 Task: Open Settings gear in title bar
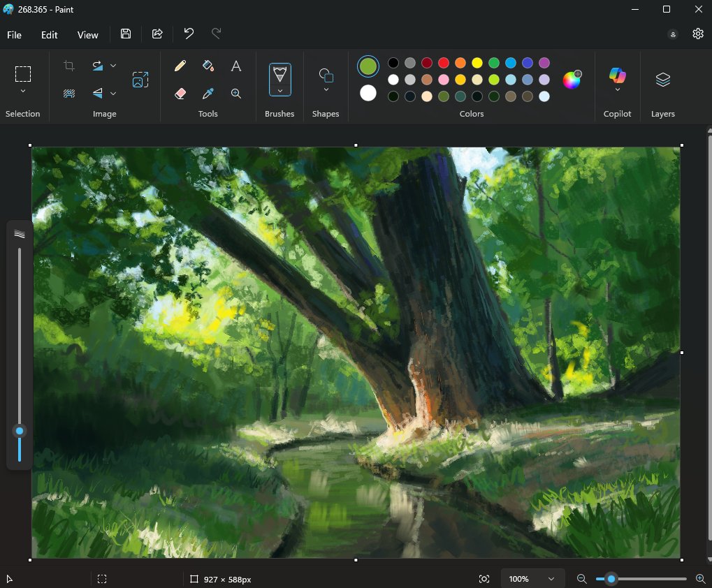pyautogui.click(x=698, y=34)
